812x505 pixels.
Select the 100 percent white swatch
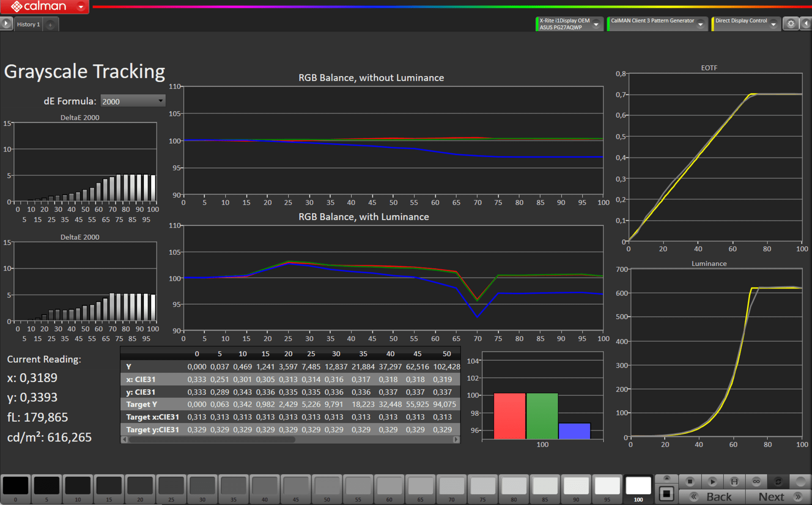[x=638, y=486]
